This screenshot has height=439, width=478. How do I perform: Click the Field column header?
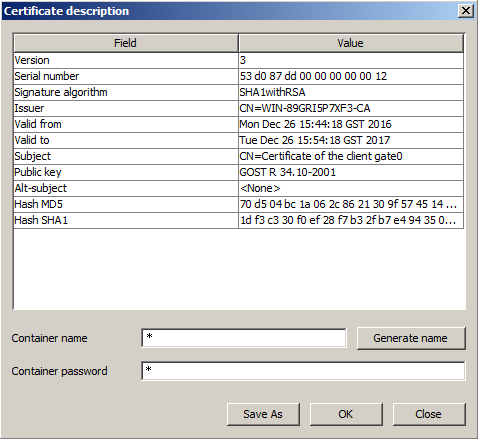[x=126, y=43]
